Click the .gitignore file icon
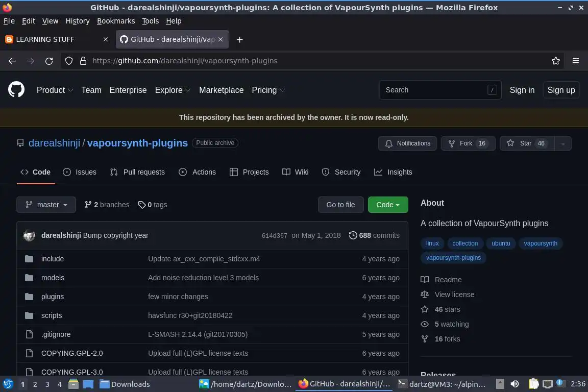The width and height of the screenshot is (588, 392). [29, 334]
